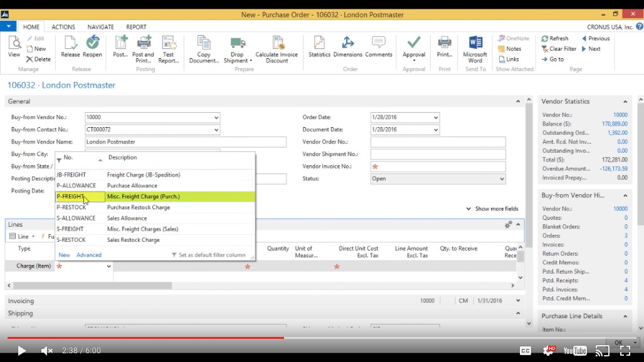Unmute the video volume
The width and height of the screenshot is (644, 362).
(47, 351)
